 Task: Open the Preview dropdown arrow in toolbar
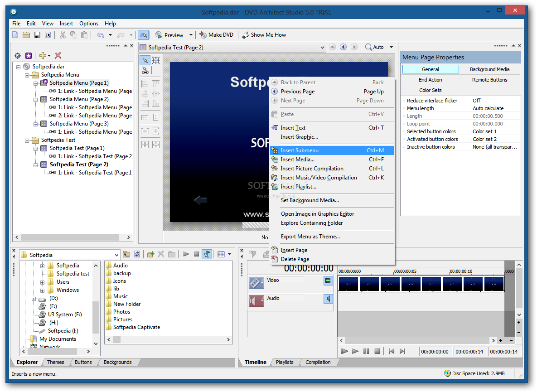coord(191,35)
